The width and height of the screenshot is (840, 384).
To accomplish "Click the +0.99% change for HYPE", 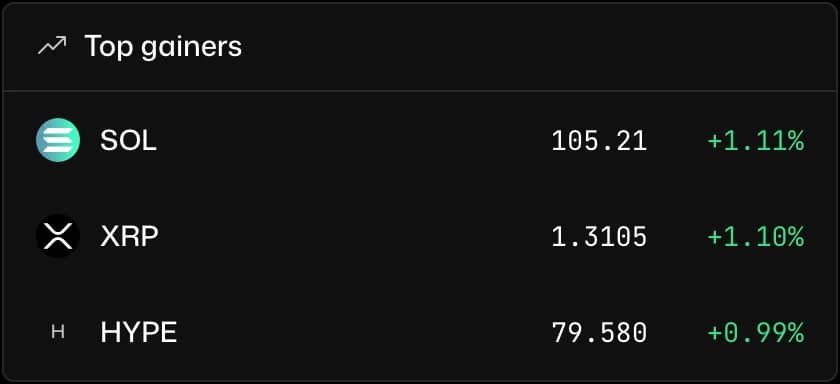I will point(756,333).
